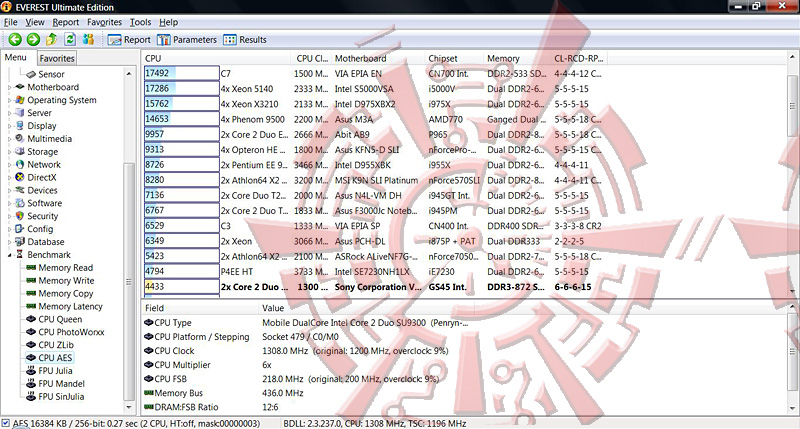This screenshot has height=429, width=800.
Task: Select Memory Read benchmark
Action: click(x=65, y=268)
